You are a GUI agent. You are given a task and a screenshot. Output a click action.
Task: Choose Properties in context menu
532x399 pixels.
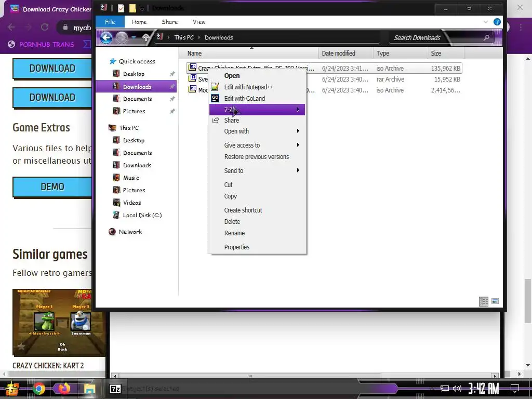coord(236,247)
